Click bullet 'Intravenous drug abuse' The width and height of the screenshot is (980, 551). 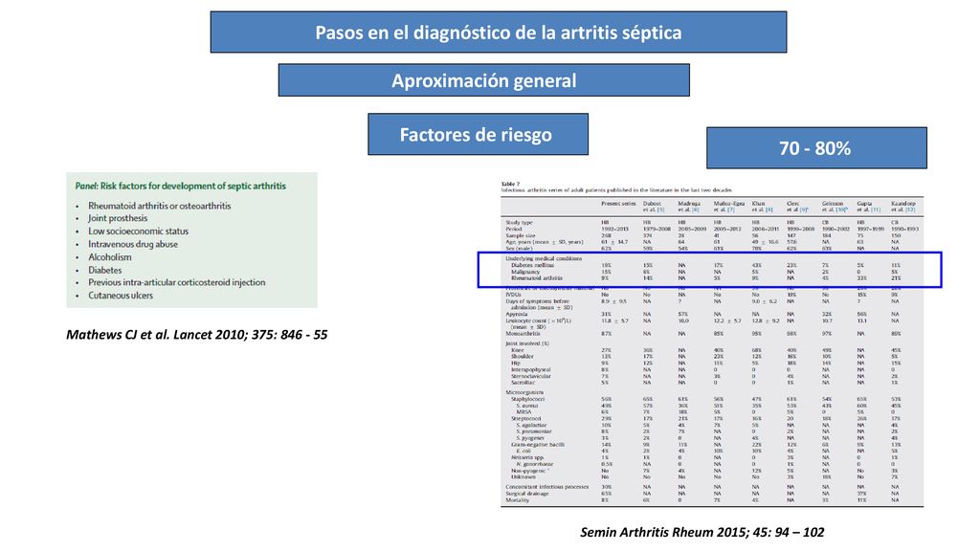(132, 244)
